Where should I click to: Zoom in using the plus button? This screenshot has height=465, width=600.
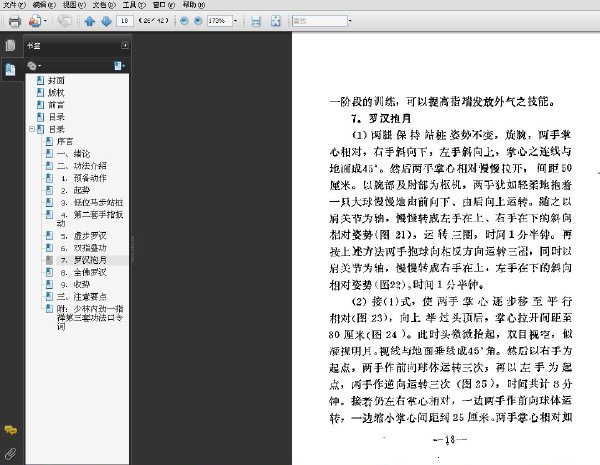point(198,21)
